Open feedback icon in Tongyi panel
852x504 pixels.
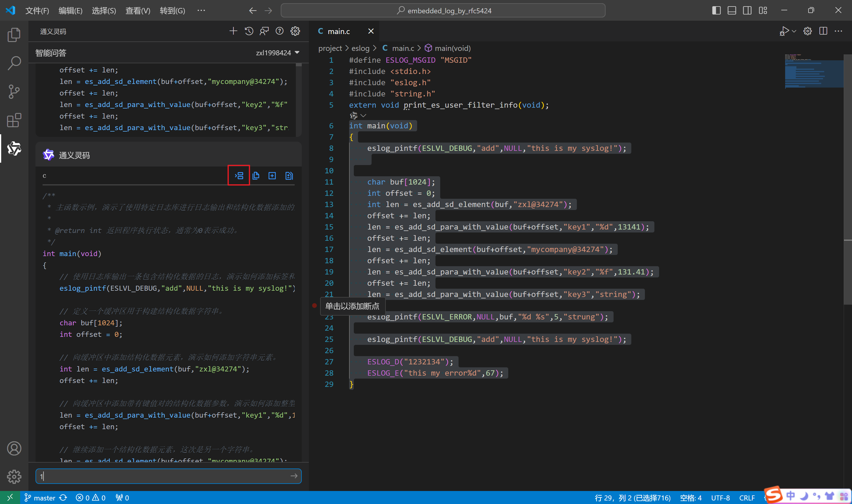click(264, 31)
